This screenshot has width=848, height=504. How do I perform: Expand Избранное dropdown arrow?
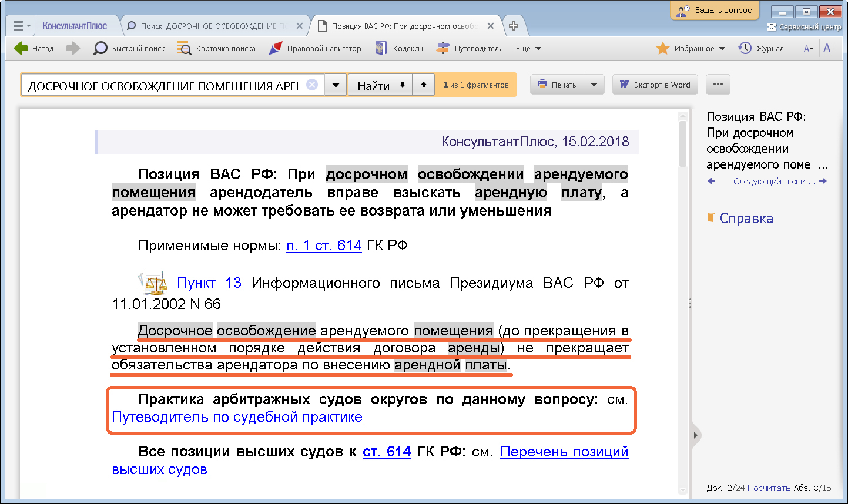[x=722, y=49]
